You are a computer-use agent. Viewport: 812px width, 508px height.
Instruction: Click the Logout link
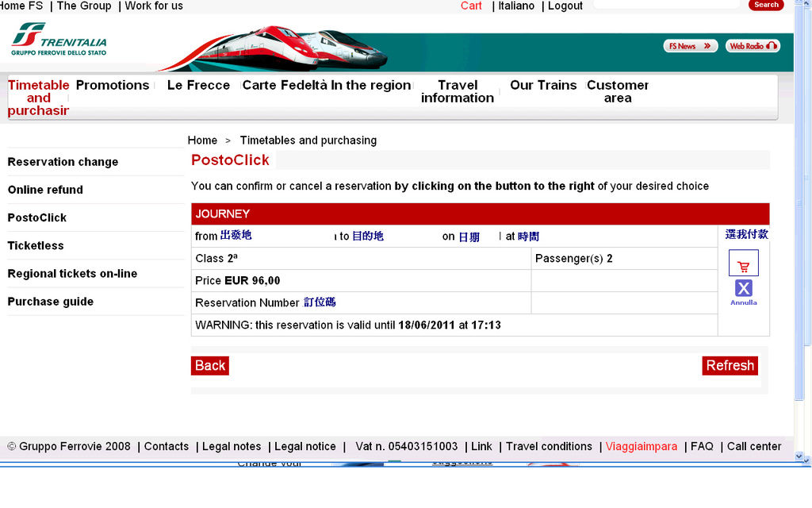pos(565,6)
